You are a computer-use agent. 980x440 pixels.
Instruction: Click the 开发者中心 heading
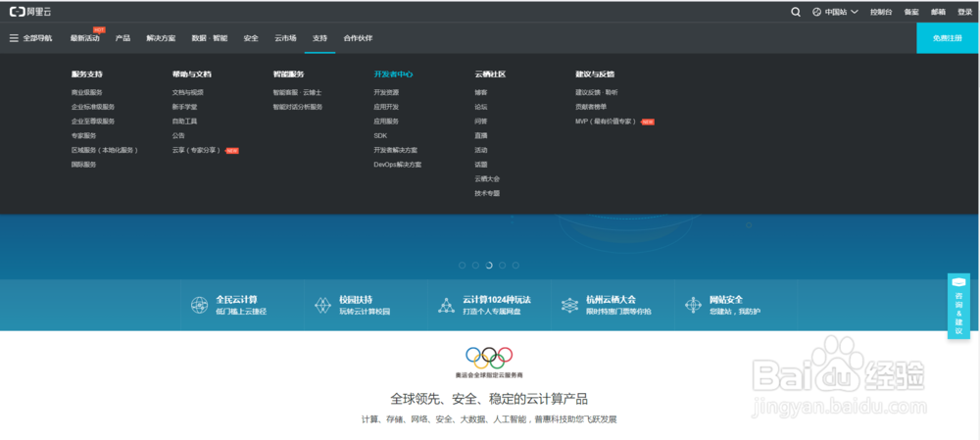394,73
